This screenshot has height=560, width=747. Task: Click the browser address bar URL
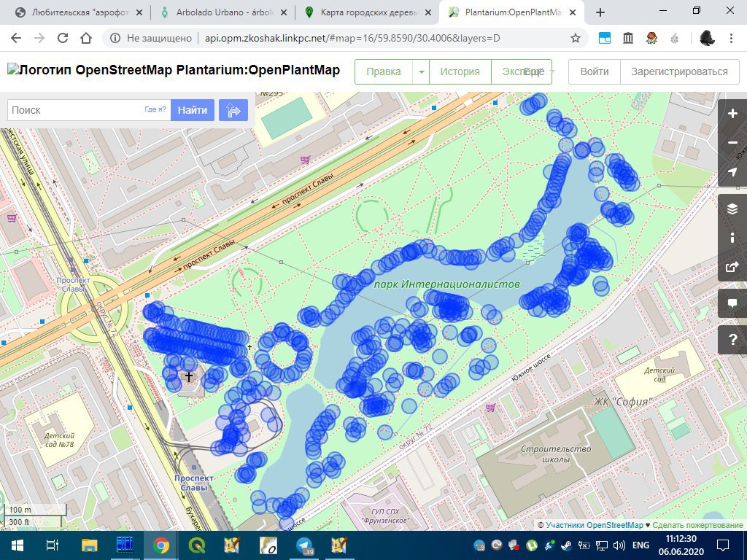pos(352,38)
